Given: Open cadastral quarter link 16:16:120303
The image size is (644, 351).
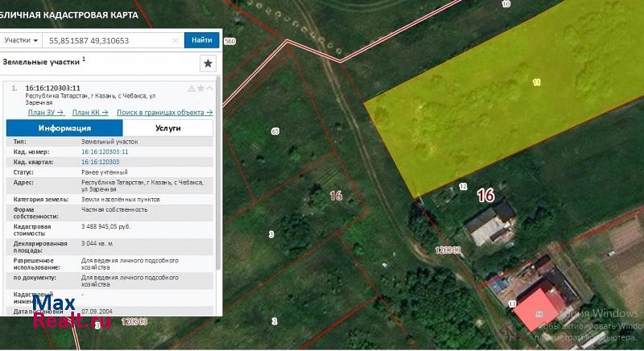Looking at the screenshot, I should (x=100, y=162).
